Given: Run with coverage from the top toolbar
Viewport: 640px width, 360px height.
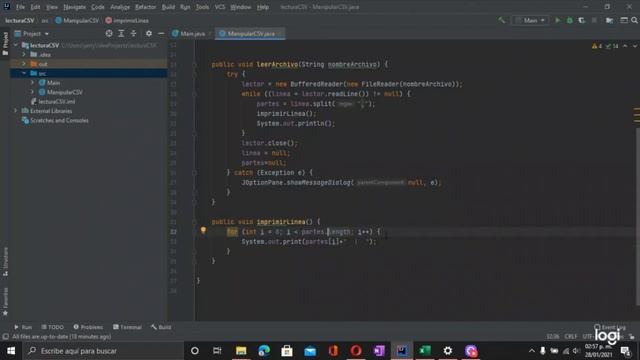Looking at the screenshot, I should click(x=582, y=20).
